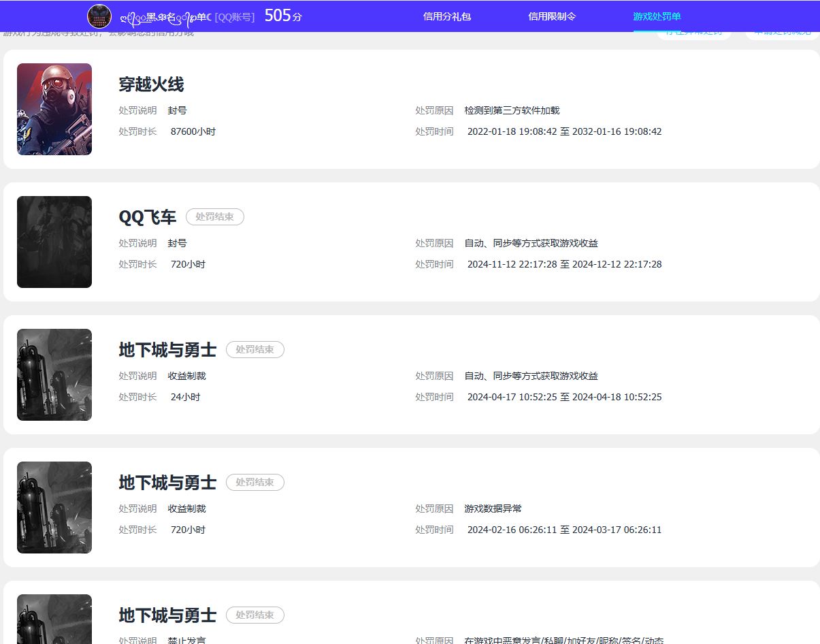This screenshot has width=820, height=644.
Task: Click 检测到第三方软件加载 penalty reason text
Action: [x=512, y=110]
